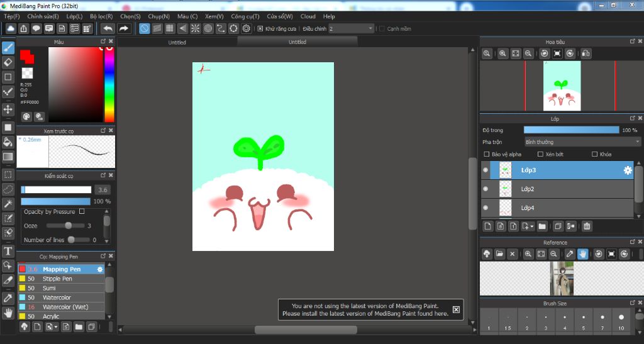Click the hue spectrum bar
The image size is (644, 344).
(x=109, y=84)
